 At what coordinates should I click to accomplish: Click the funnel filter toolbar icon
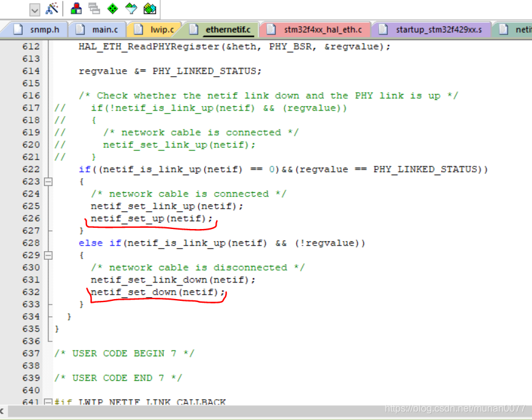coord(130,9)
